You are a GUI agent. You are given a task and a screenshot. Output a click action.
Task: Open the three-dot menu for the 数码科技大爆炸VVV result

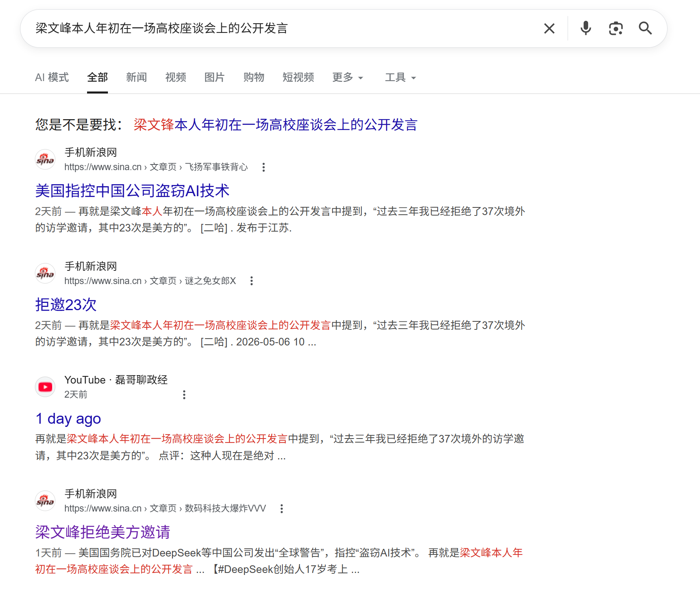pos(282,509)
